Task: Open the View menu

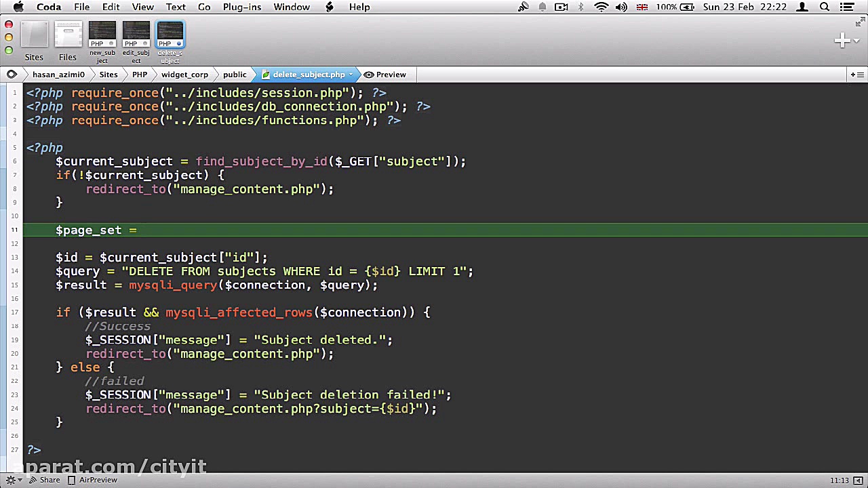Action: tap(142, 7)
